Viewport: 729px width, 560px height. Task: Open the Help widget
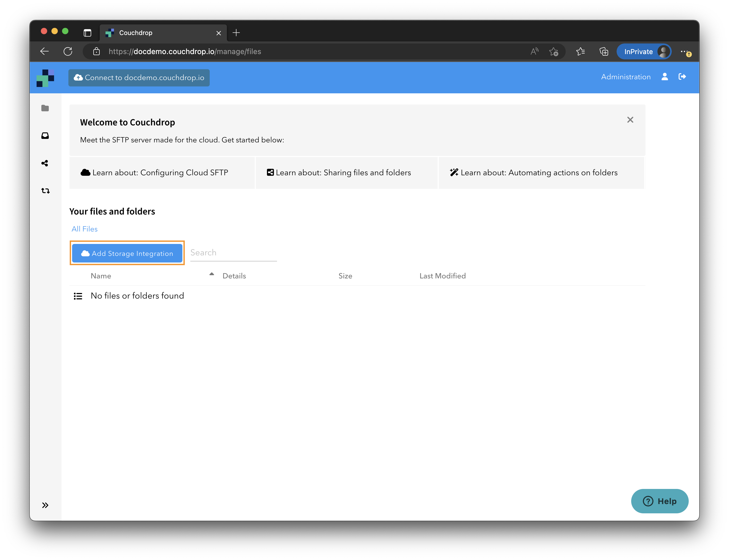click(x=659, y=501)
